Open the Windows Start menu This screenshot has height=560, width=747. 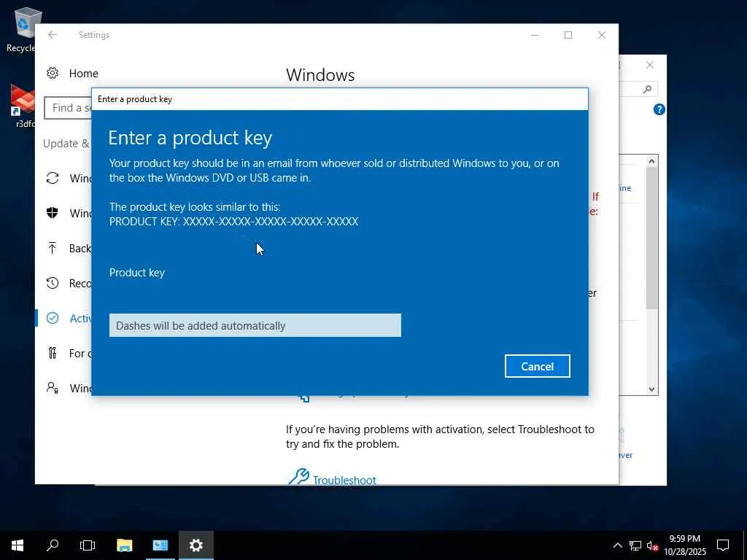[x=18, y=545]
